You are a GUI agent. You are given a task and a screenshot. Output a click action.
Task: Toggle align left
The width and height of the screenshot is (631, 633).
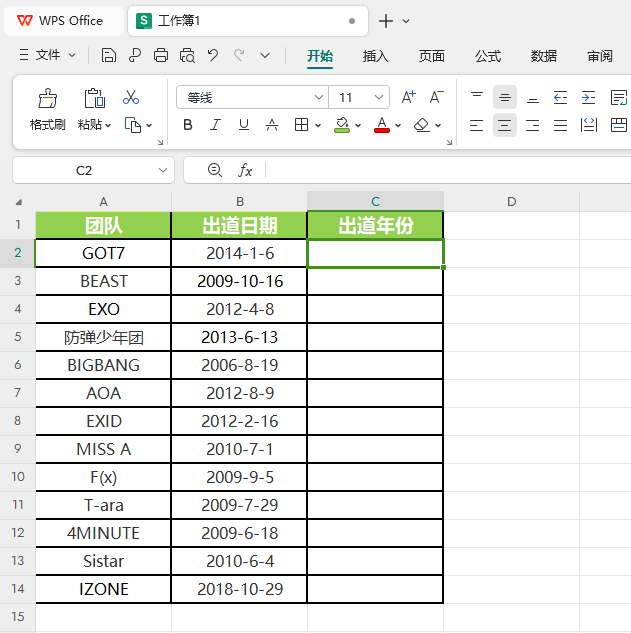pyautogui.click(x=477, y=126)
